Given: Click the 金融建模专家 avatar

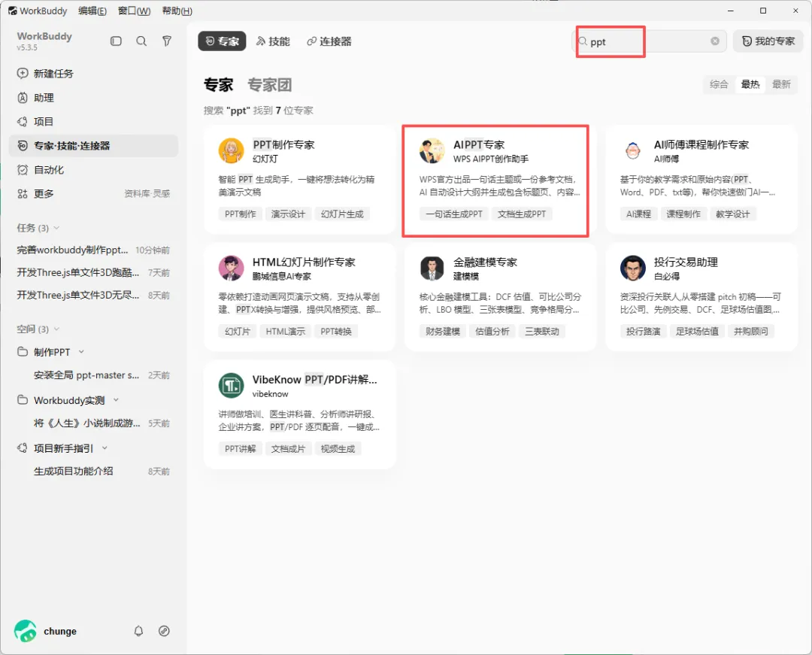Looking at the screenshot, I should click(432, 268).
